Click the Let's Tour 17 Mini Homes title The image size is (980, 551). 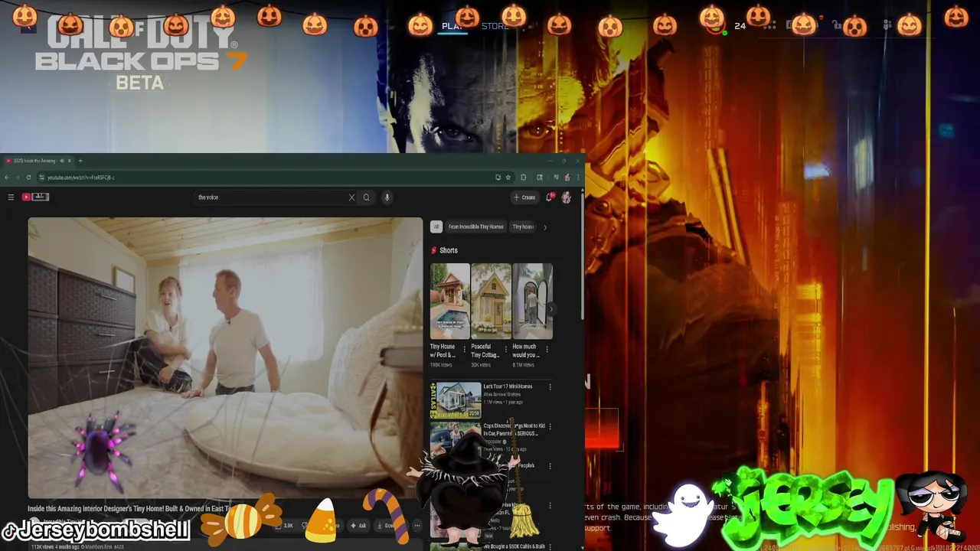(x=508, y=386)
